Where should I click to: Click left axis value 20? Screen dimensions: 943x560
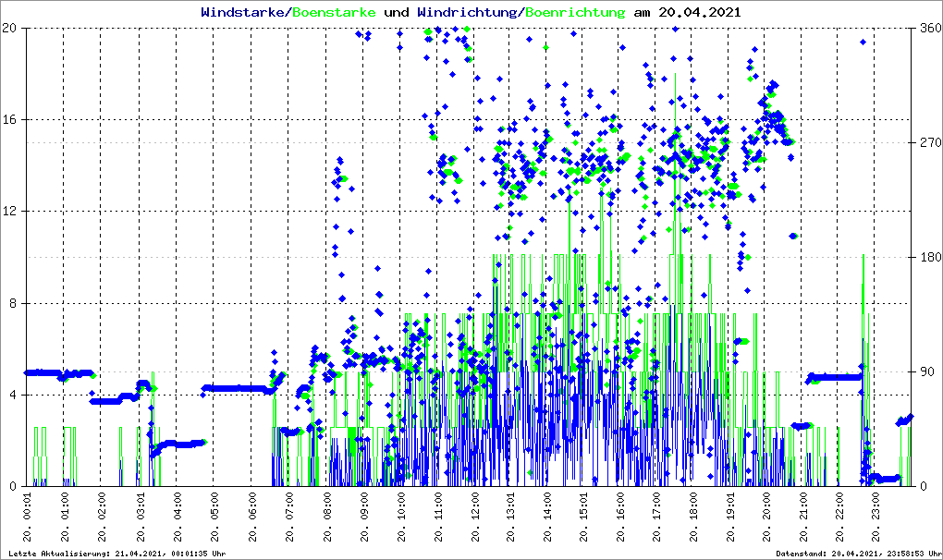(x=8, y=28)
